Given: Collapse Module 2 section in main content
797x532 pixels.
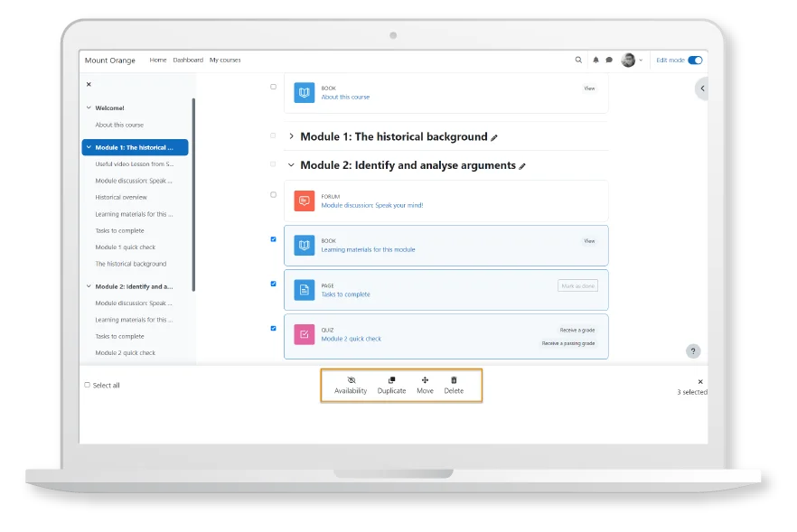Looking at the screenshot, I should [x=291, y=165].
